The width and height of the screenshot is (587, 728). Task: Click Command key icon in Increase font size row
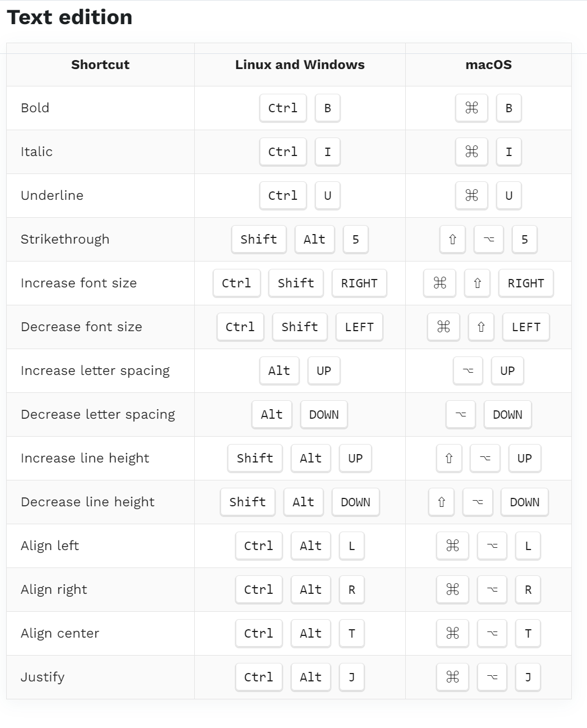point(440,283)
